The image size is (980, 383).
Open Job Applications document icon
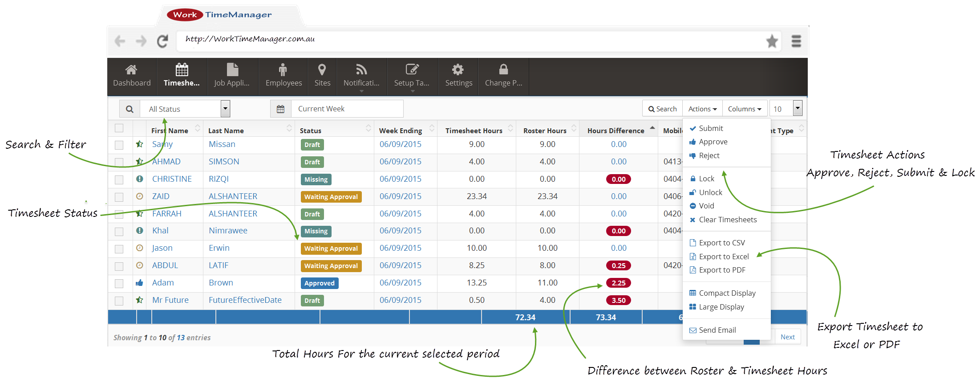(x=232, y=69)
